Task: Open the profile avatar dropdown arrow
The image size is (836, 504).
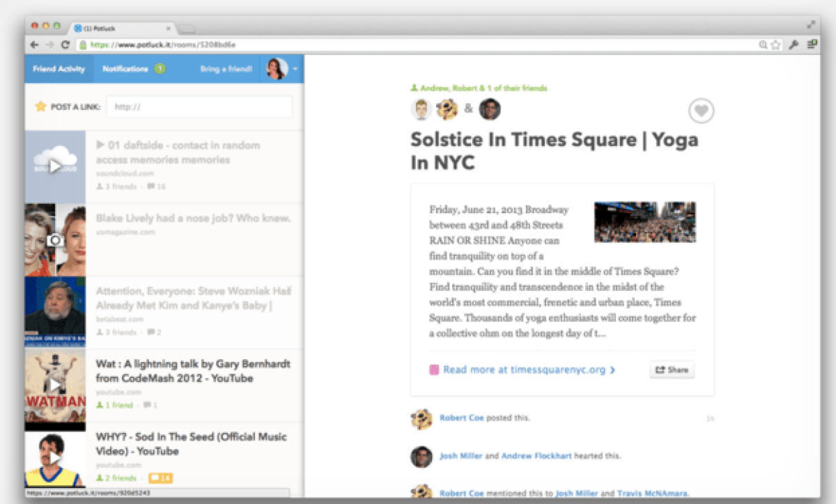Action: [296, 69]
